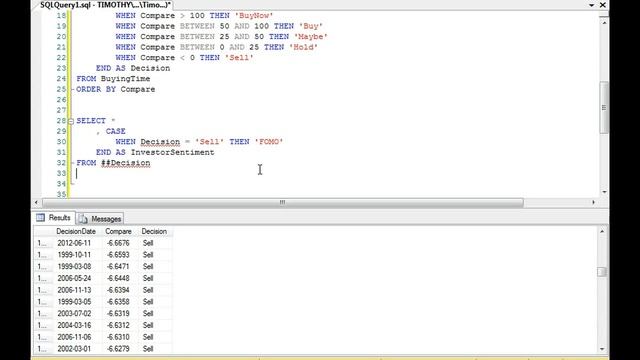Viewport: 640px width, 360px height.
Task: Click the SELECT keyword on line 28
Action: click(x=91, y=121)
